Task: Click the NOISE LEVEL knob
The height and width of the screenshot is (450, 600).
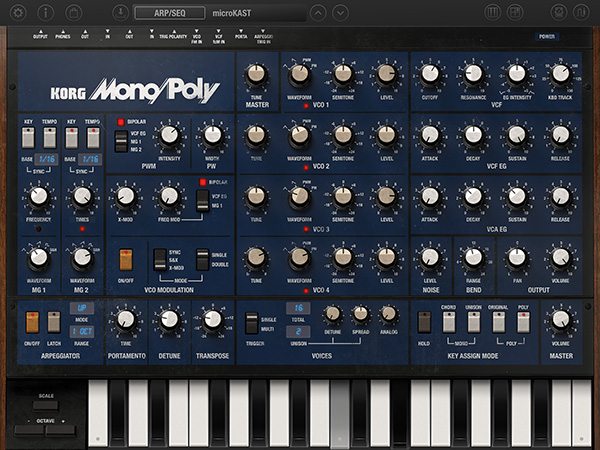Action: click(x=430, y=258)
